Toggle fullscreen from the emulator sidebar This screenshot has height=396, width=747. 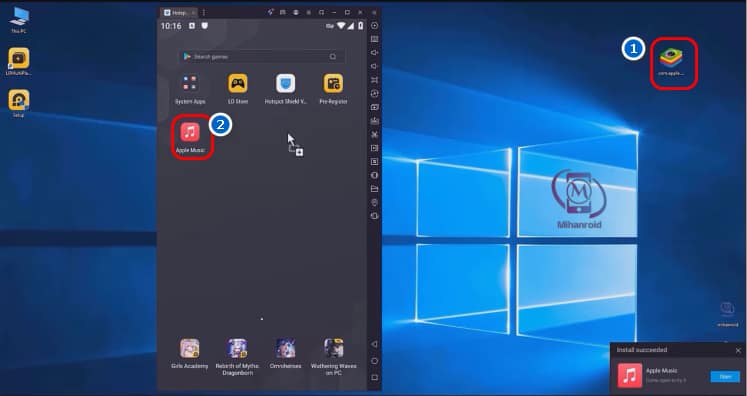[x=374, y=80]
